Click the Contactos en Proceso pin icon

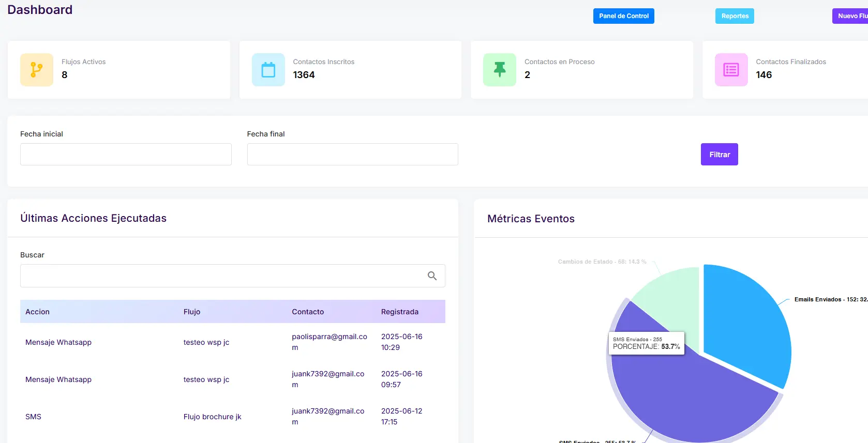coord(499,70)
